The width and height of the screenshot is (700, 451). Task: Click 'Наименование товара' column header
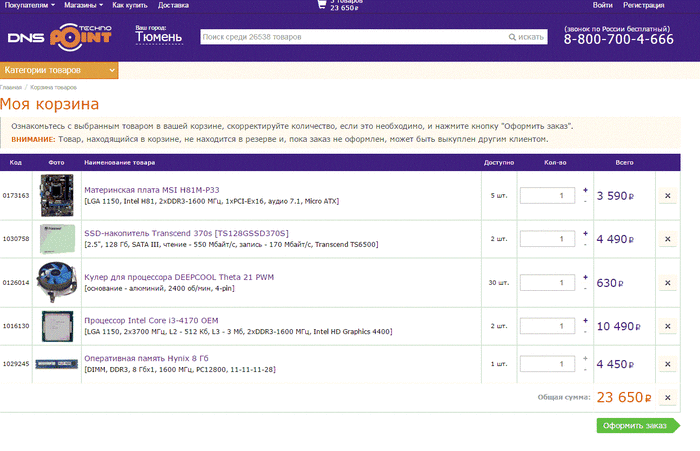(x=120, y=163)
